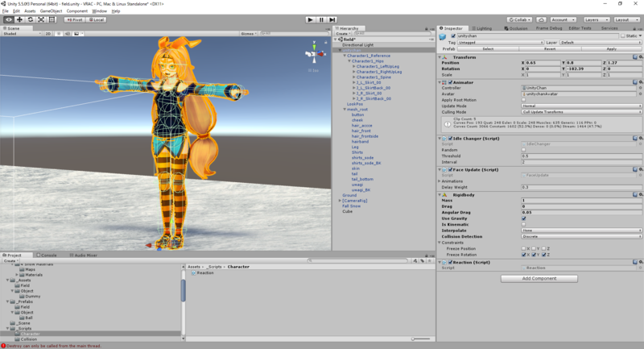Open the Tag dropdown (Untagged)
This screenshot has height=349, width=644.
tap(501, 43)
